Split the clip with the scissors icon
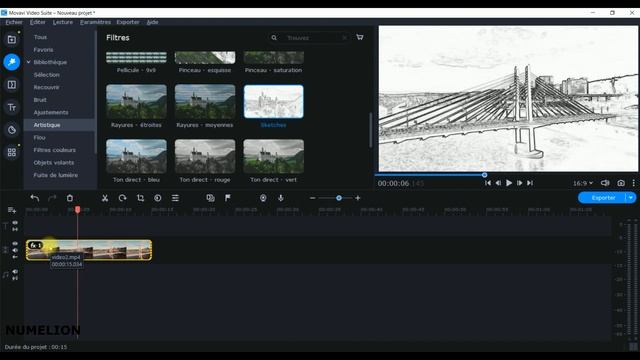This screenshot has height=360, width=640. (x=105, y=198)
